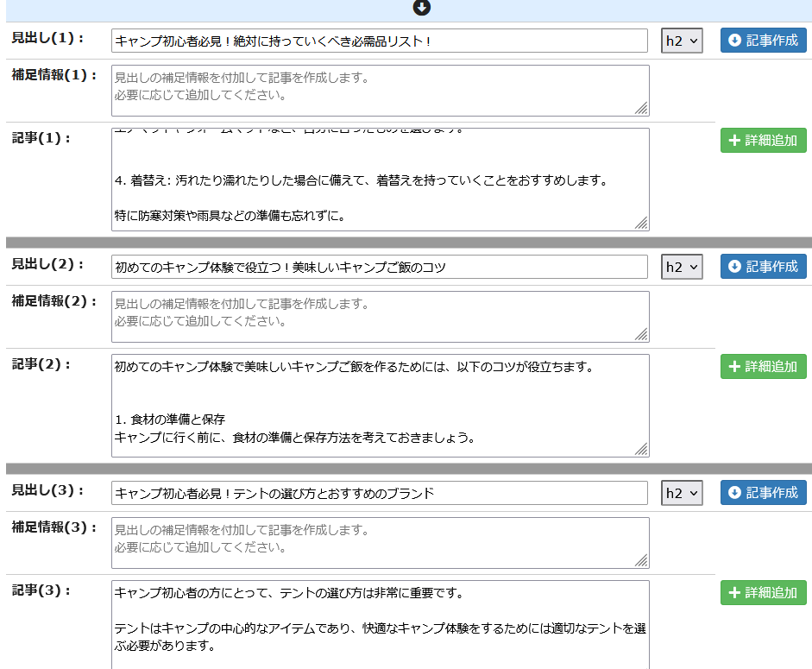
Task: Open the h2 dropdown for heading 2
Action: pyautogui.click(x=682, y=267)
